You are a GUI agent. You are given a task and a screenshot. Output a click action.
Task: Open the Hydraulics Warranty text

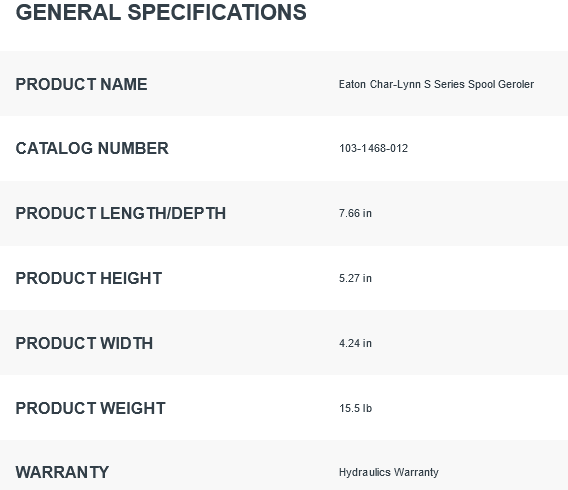389,473
